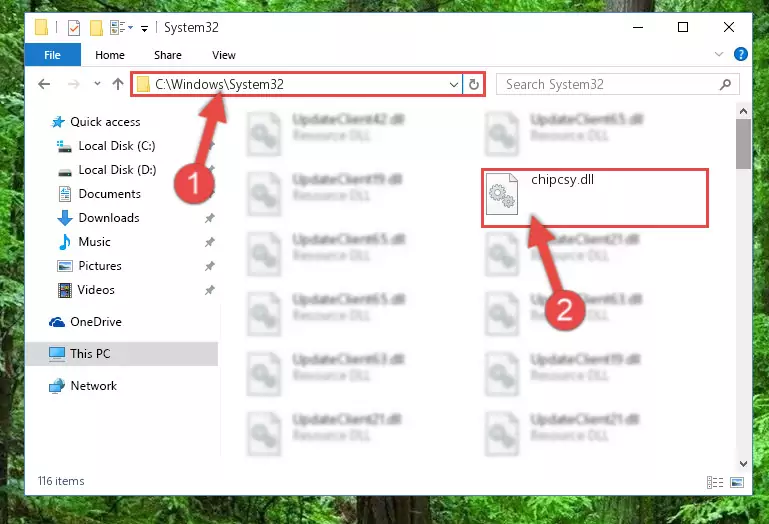Image resolution: width=769 pixels, height=524 pixels.
Task: Go up one folder level
Action: 118,84
